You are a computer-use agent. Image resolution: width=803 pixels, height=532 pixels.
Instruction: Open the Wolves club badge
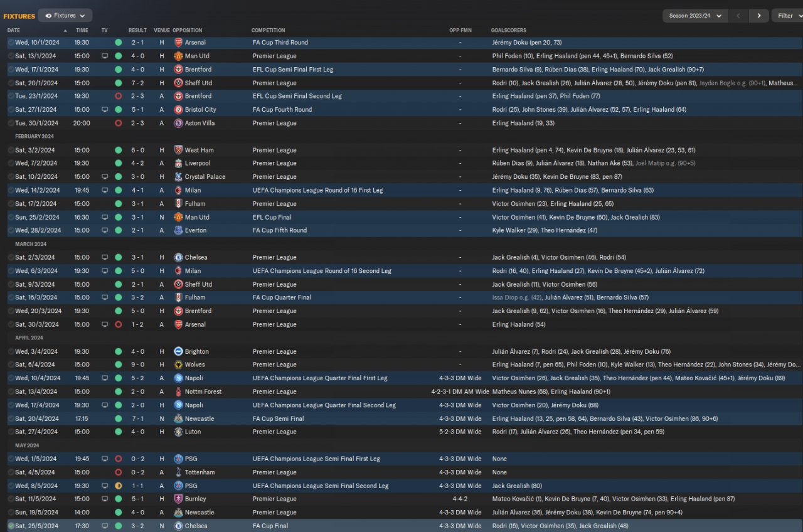click(x=178, y=364)
